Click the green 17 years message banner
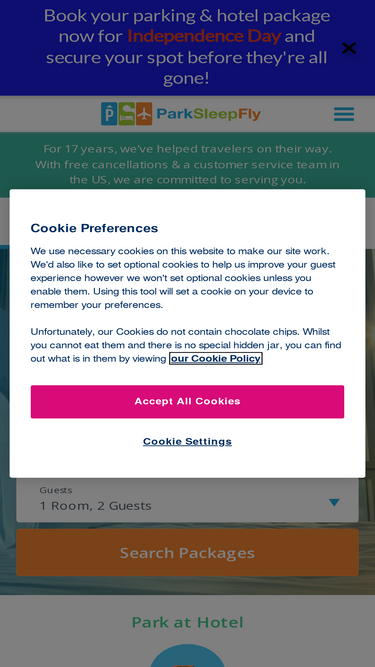This screenshot has height=667, width=375. (187, 164)
